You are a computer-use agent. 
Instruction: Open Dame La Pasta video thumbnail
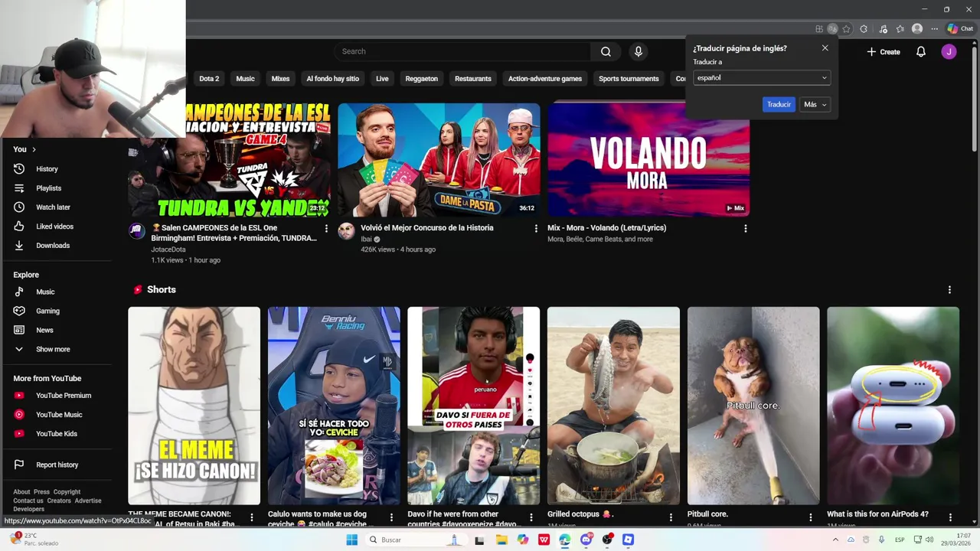point(439,159)
